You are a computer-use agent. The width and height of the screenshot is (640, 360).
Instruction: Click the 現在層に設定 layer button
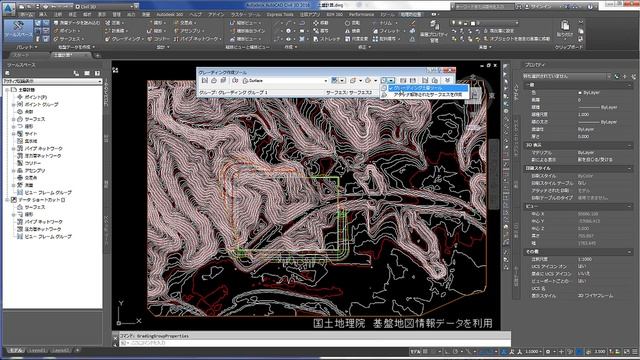coord(498,31)
